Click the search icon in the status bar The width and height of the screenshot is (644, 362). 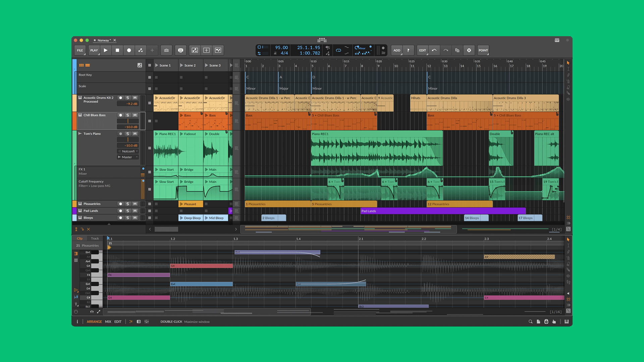[x=530, y=321]
